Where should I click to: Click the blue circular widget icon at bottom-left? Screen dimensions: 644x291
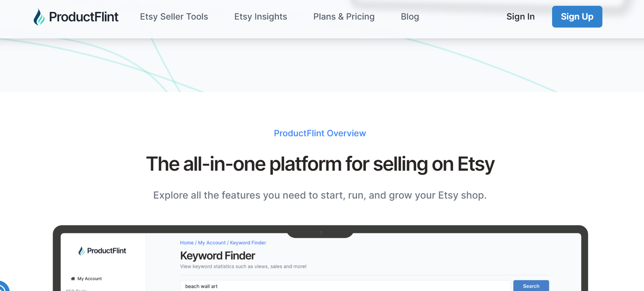tap(3, 287)
